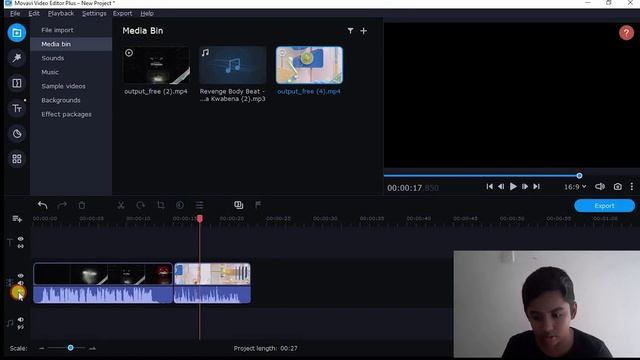Open Effect packages section
The width and height of the screenshot is (640, 360).
[71, 114]
